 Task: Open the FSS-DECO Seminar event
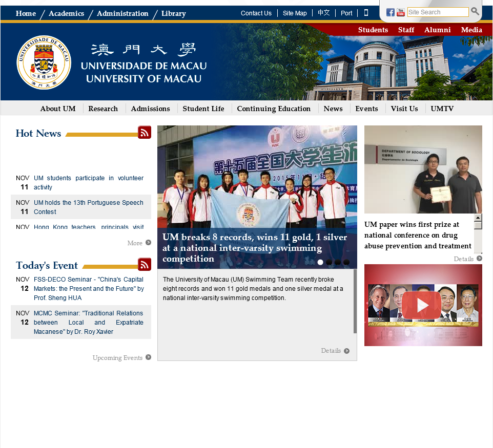point(88,288)
